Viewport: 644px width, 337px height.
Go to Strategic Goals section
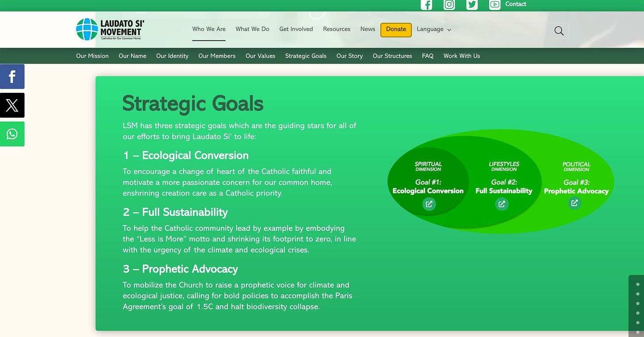point(306,56)
